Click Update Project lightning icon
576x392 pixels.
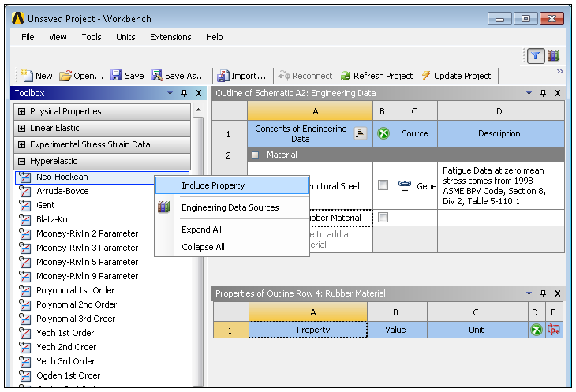[426, 76]
